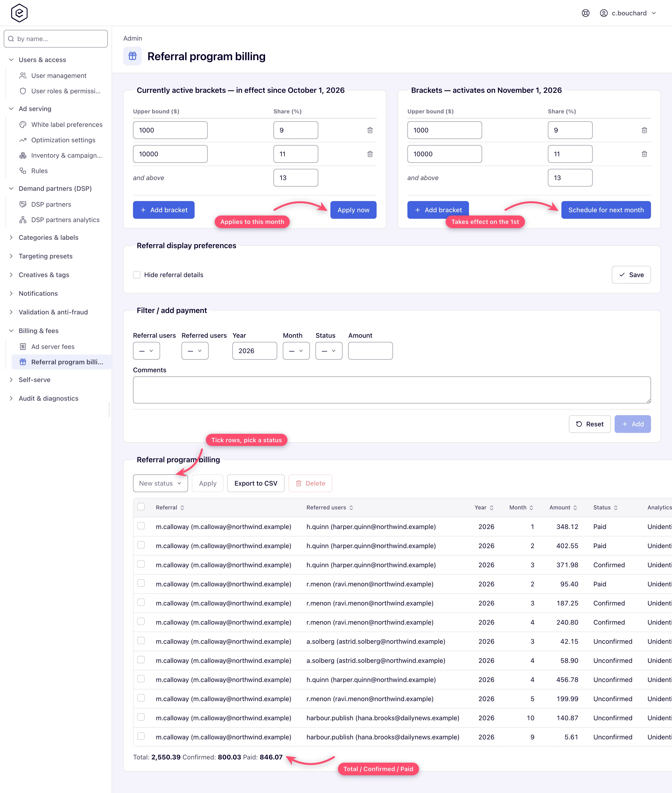Tick the select-all rows header checkbox
The width and height of the screenshot is (672, 793).
pos(141,507)
